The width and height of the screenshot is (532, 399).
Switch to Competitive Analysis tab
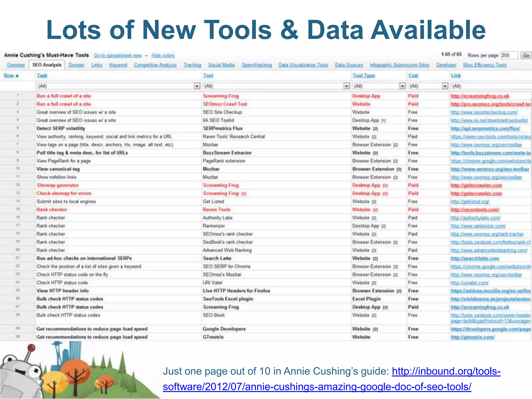(155, 65)
